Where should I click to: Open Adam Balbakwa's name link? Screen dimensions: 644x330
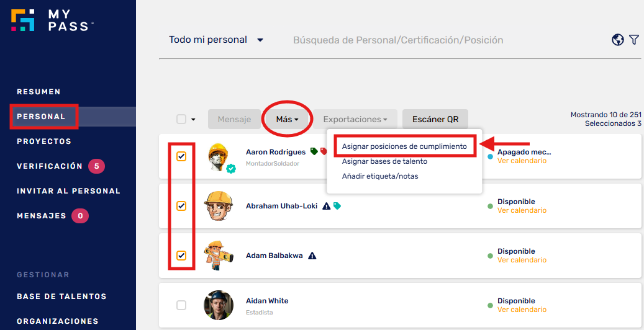click(x=274, y=256)
